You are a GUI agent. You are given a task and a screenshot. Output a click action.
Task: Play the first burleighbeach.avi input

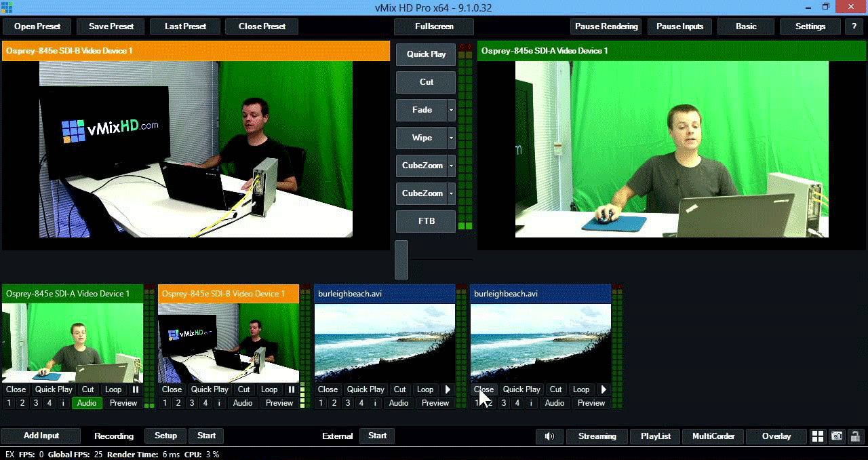coord(448,389)
